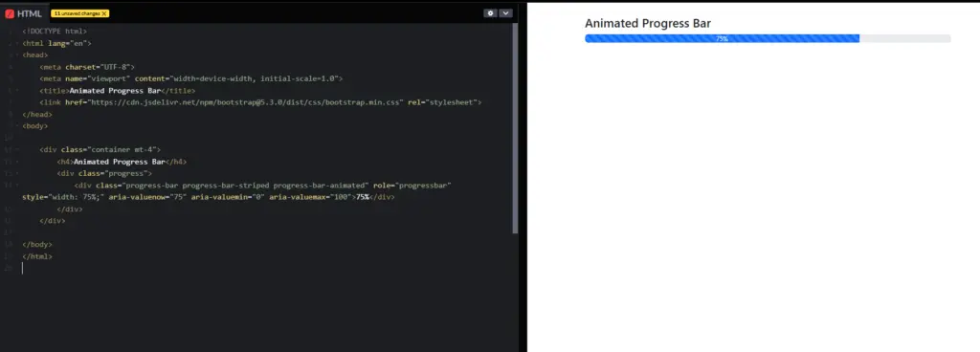Image resolution: width=980 pixels, height=352 pixels.
Task: Select the HTML editor tab label
Action: click(x=30, y=13)
